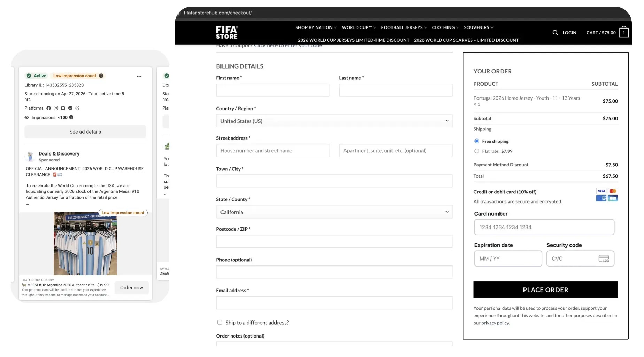Screen dimensions: 644x357
Task: Open the cart bag icon showing 1
Action: click(x=624, y=32)
